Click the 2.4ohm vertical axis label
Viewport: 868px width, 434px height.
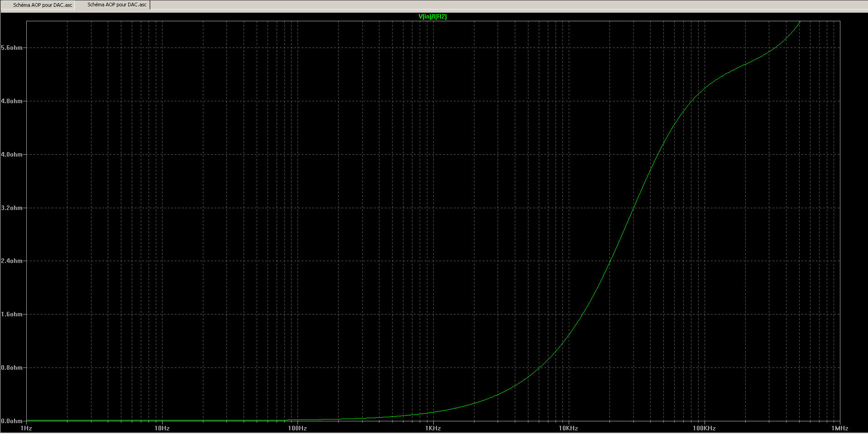click(12, 261)
